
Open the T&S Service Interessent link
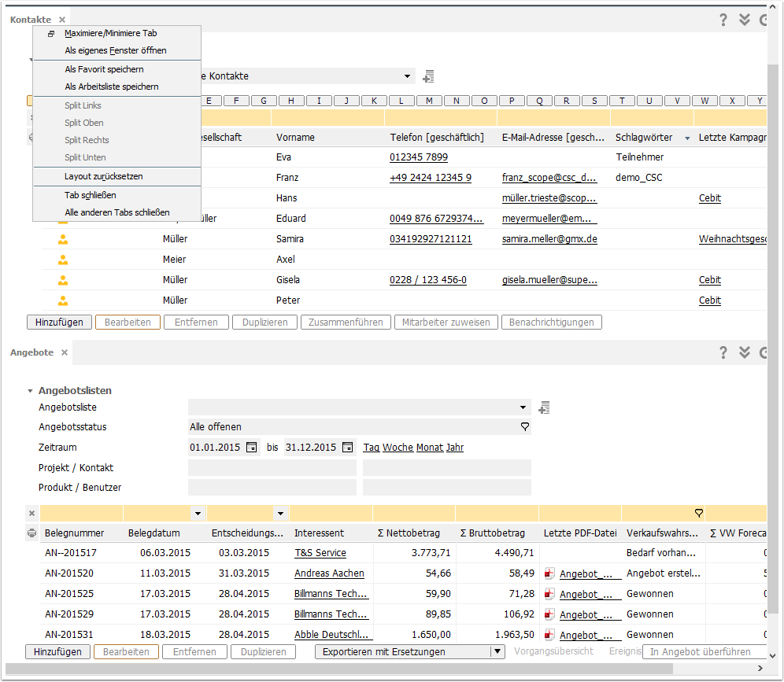tap(320, 553)
